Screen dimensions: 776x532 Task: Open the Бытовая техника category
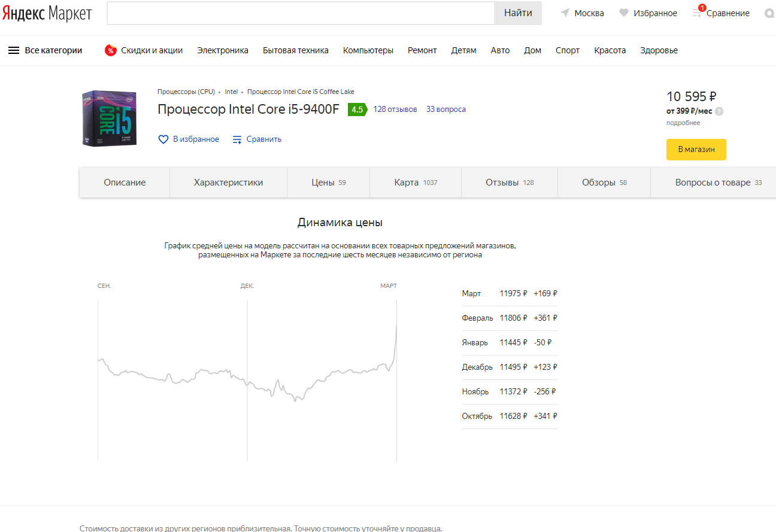(296, 50)
